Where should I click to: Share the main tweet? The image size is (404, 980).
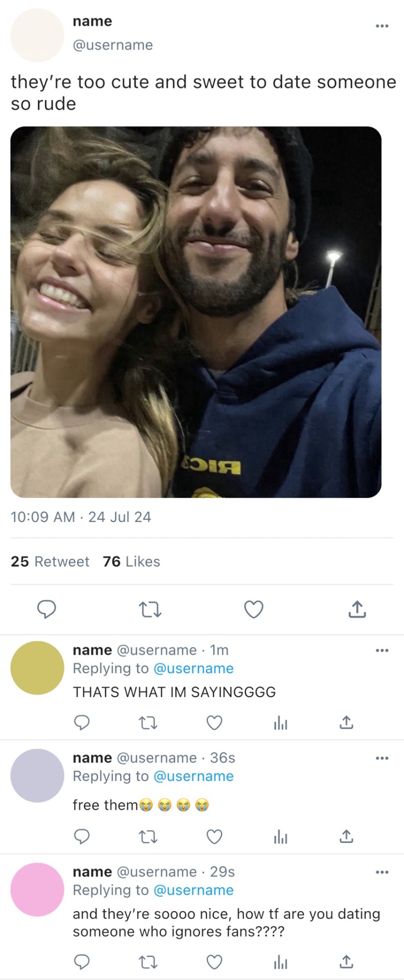tap(357, 609)
